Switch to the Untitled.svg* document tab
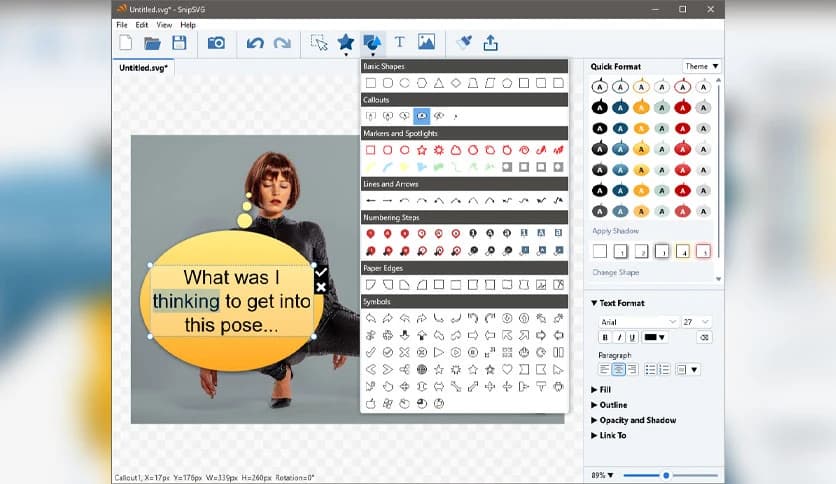This screenshot has width=836, height=484. 143,68
